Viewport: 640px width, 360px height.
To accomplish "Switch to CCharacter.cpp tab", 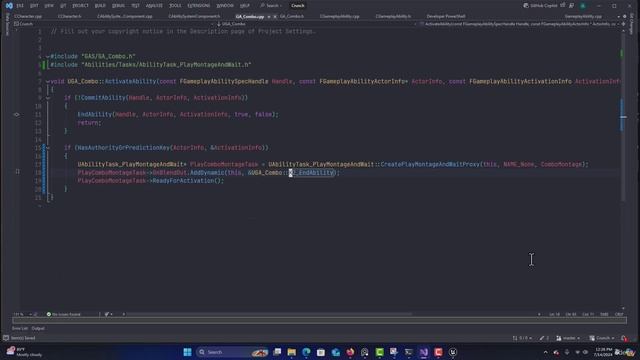I will (x=28, y=16).
